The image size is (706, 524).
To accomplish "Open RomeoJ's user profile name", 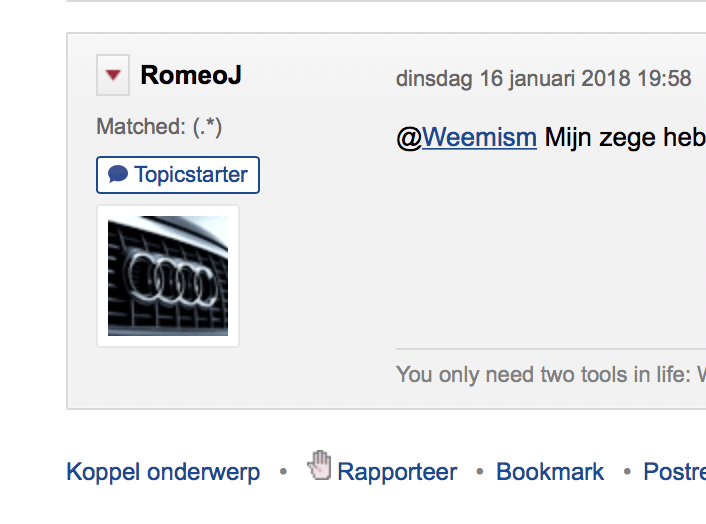I will tap(190, 75).
